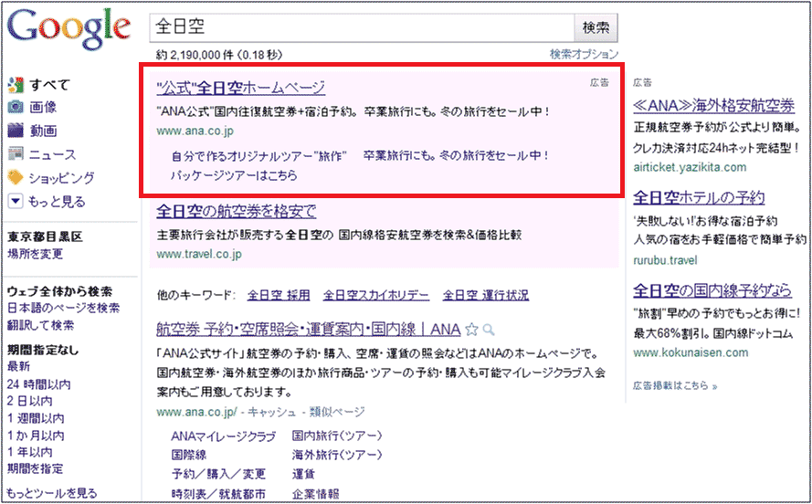Select the すべて icon in sidebar
The height and width of the screenshot is (504, 812).
pos(16,85)
